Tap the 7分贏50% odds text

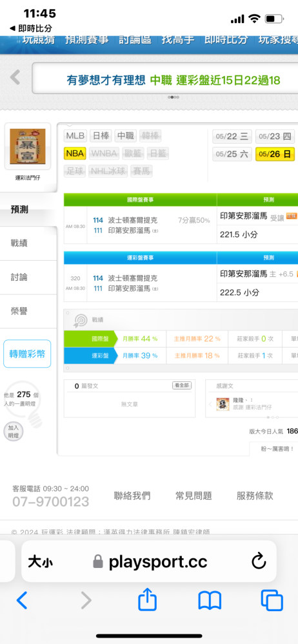tap(194, 220)
